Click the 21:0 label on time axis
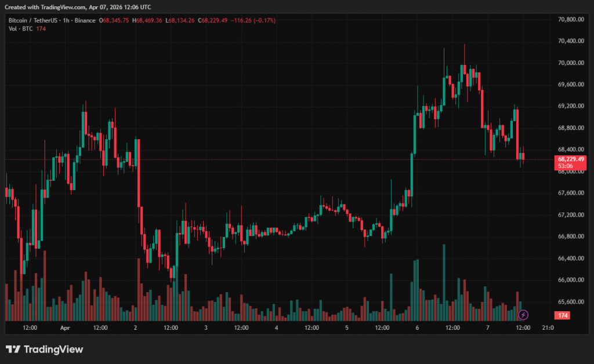 pos(548,327)
